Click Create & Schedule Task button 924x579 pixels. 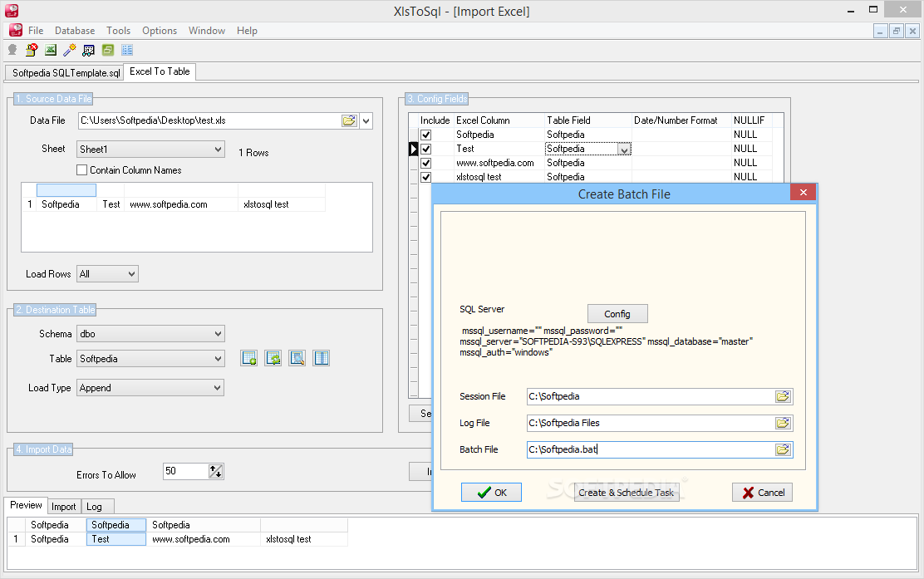[626, 493]
